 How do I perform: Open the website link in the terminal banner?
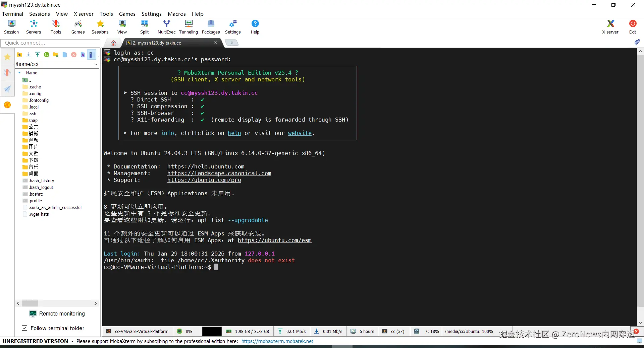point(300,133)
